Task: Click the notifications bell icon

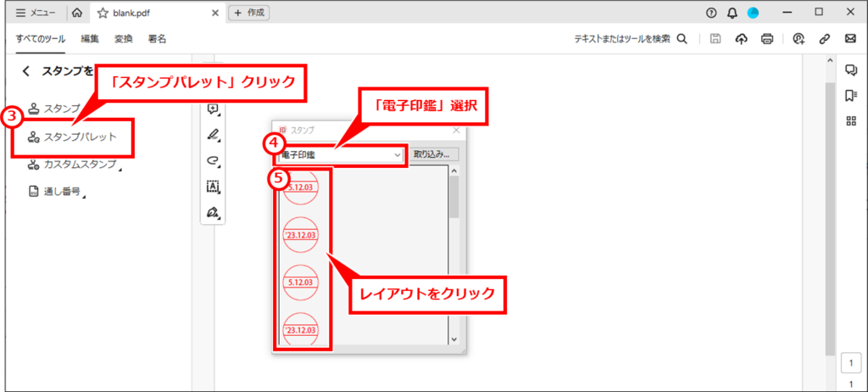Action: click(x=732, y=13)
